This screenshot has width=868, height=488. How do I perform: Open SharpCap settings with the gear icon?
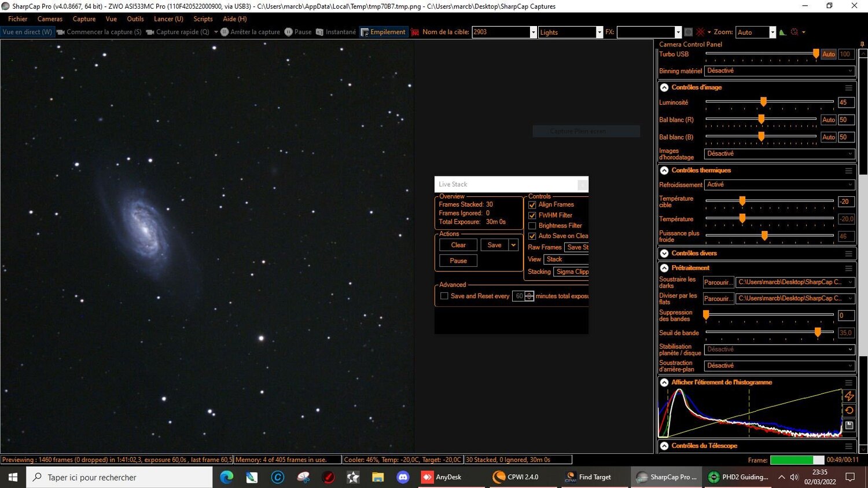click(794, 32)
